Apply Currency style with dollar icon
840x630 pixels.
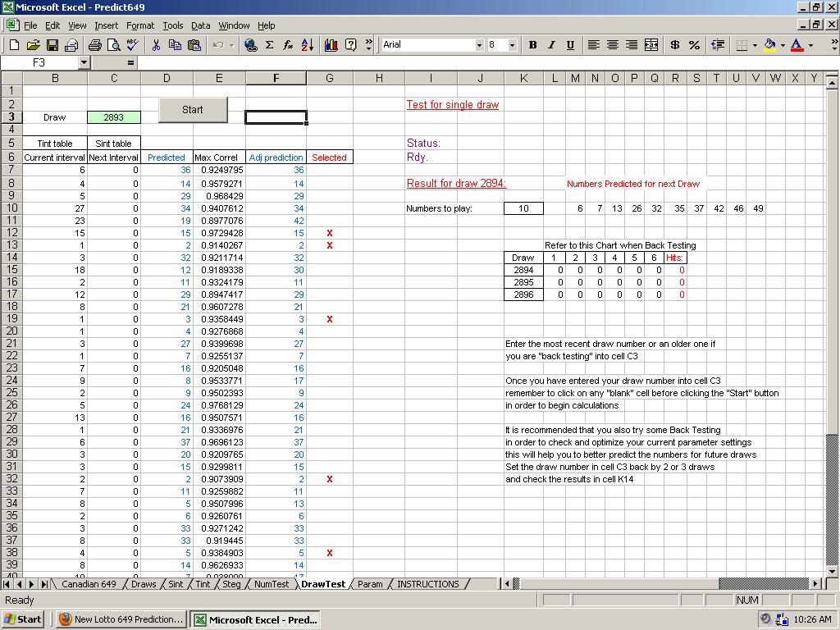tap(675, 45)
